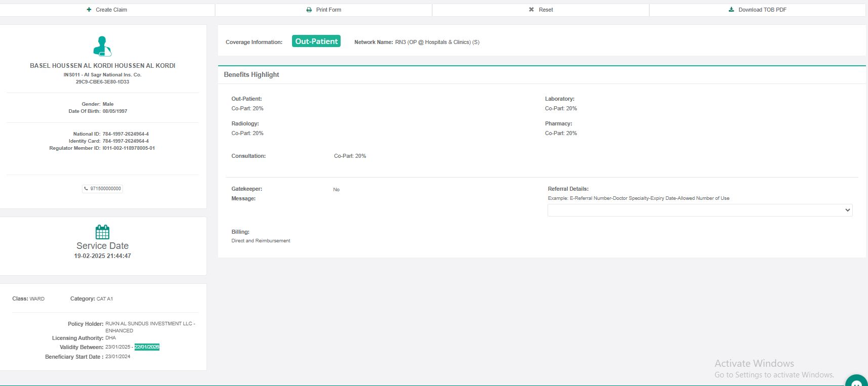The image size is (868, 386).
Task: Click the highlighted validity end date 22/01/2026
Action: point(147,347)
